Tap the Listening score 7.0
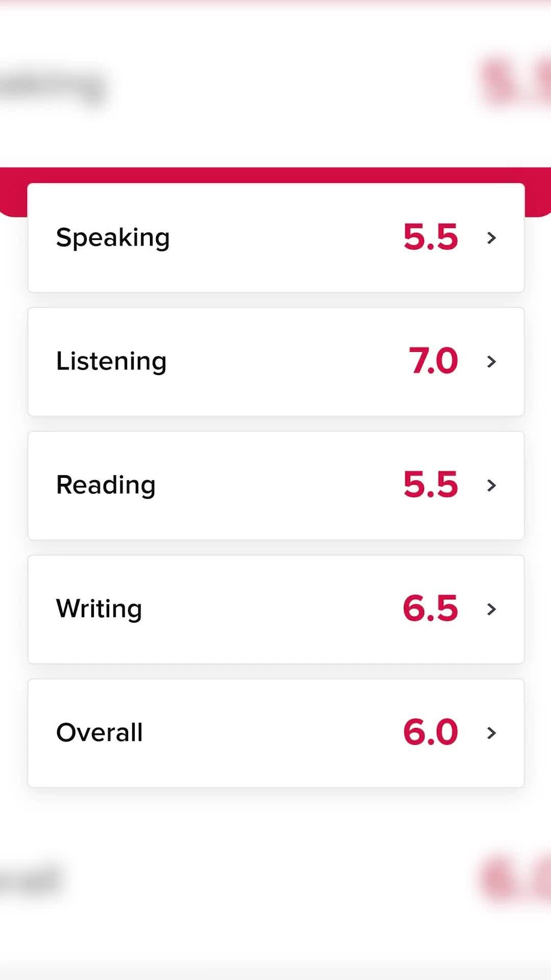551x980 pixels. [x=433, y=361]
